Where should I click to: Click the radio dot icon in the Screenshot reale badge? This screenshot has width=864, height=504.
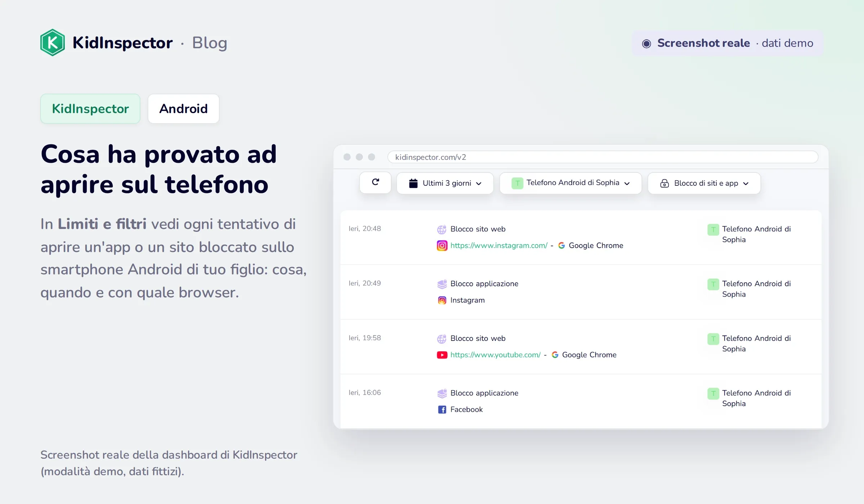tap(647, 44)
